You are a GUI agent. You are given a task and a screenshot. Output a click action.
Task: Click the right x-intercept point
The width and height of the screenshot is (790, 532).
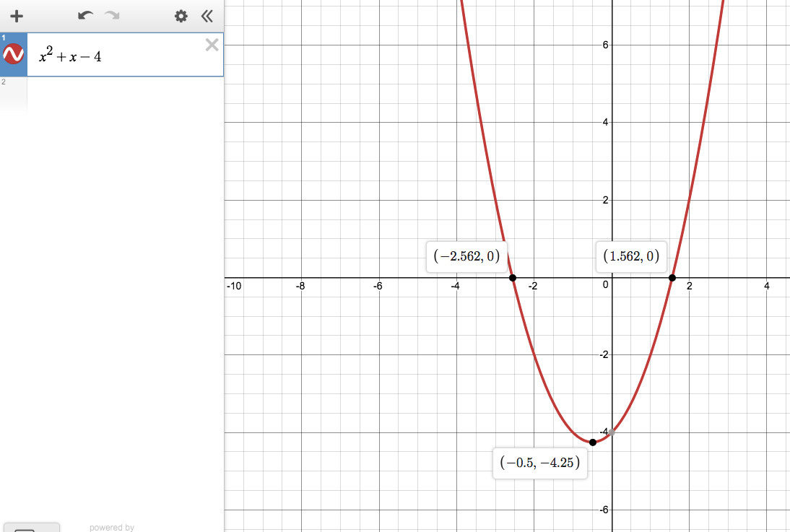tap(672, 278)
